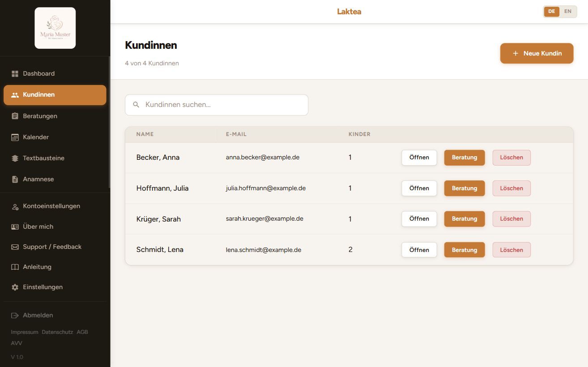
Task: Go to Kundinnen in the sidebar
Action: pyautogui.click(x=55, y=95)
